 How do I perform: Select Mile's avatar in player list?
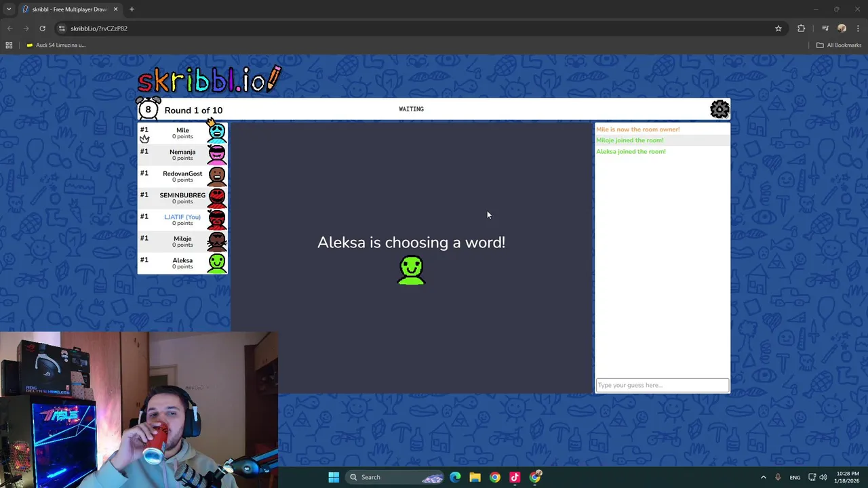[x=217, y=131]
